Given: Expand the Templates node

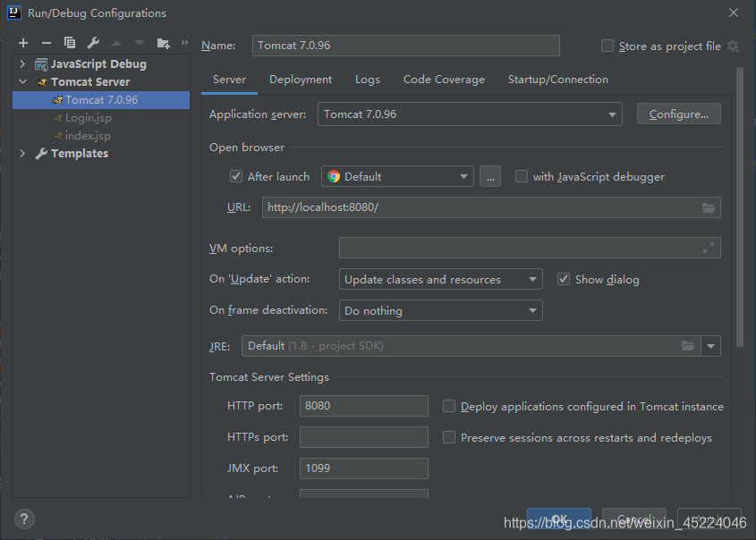Looking at the screenshot, I should 22,154.
